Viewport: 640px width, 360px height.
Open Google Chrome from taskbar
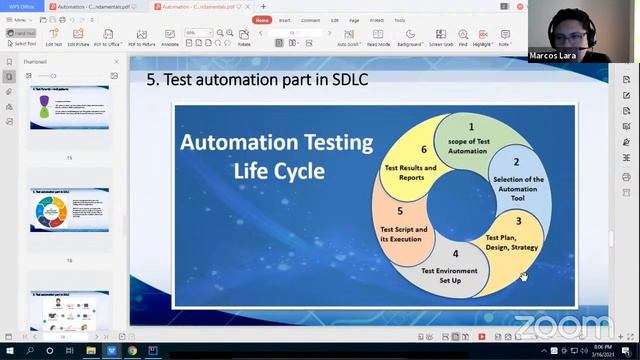click(x=132, y=351)
